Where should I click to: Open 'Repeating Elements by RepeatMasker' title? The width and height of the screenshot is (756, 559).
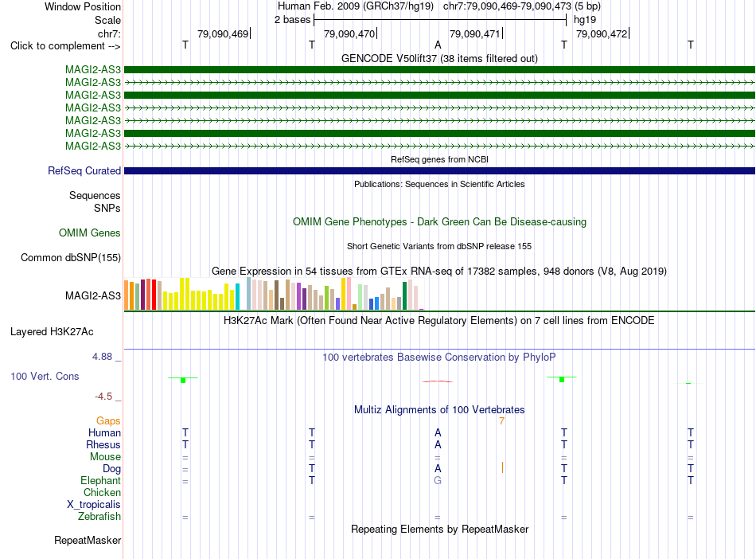click(439, 529)
